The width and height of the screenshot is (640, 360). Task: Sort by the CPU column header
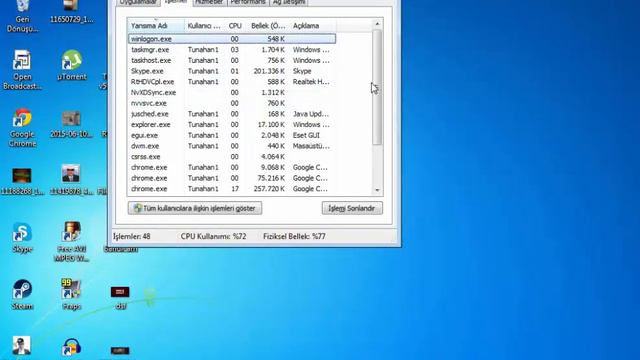click(x=235, y=26)
